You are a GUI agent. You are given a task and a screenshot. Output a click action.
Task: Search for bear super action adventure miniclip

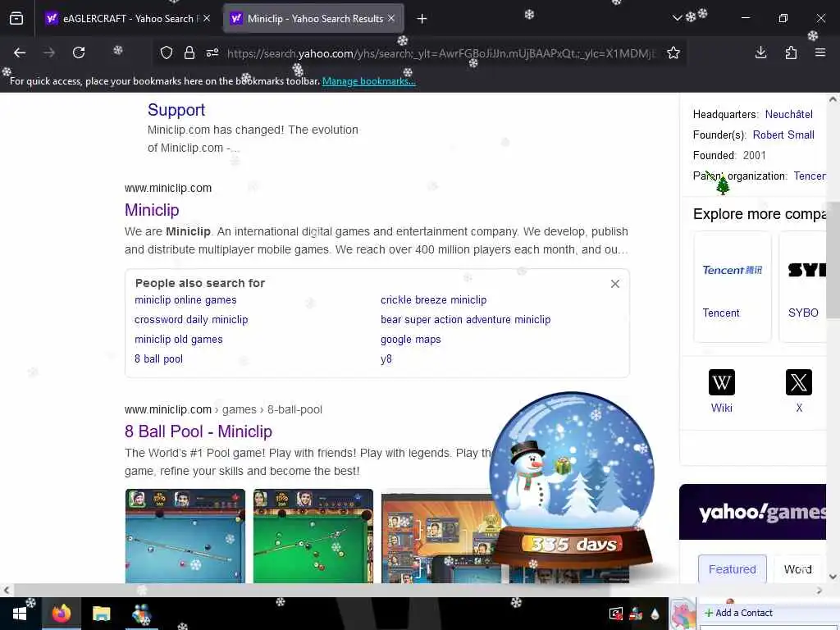coord(466,320)
